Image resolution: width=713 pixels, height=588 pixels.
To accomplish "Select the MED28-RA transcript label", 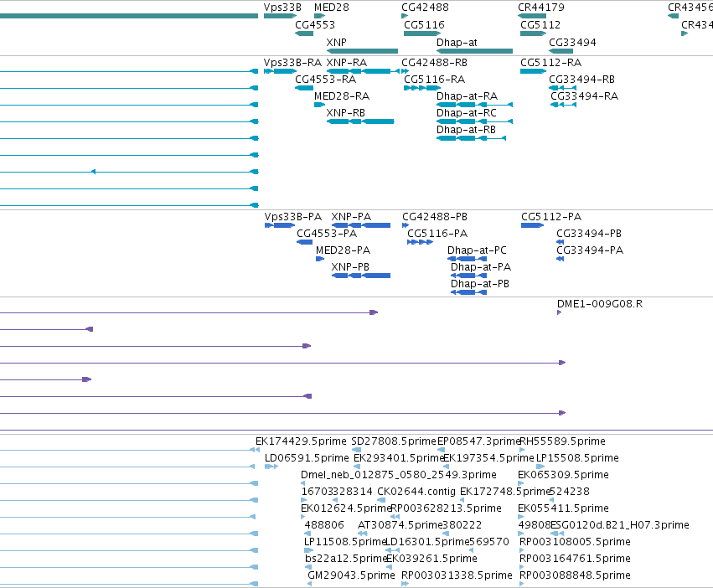I will pos(342,96).
